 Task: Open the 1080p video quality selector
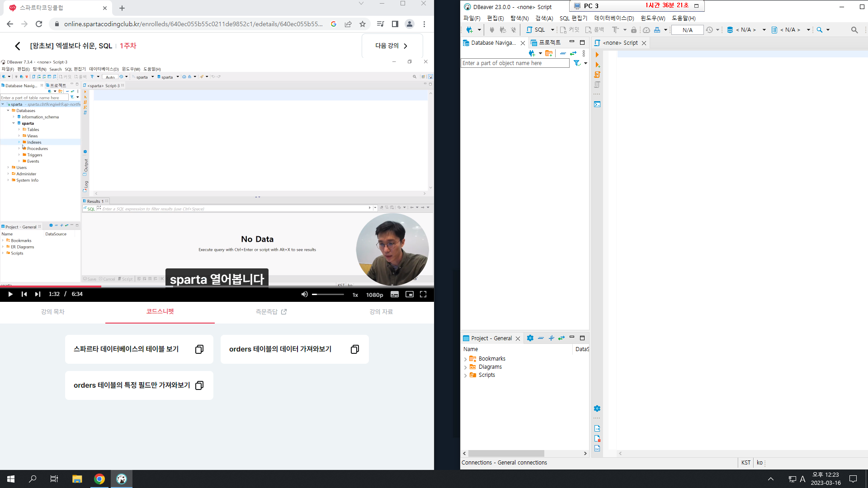[x=374, y=295]
